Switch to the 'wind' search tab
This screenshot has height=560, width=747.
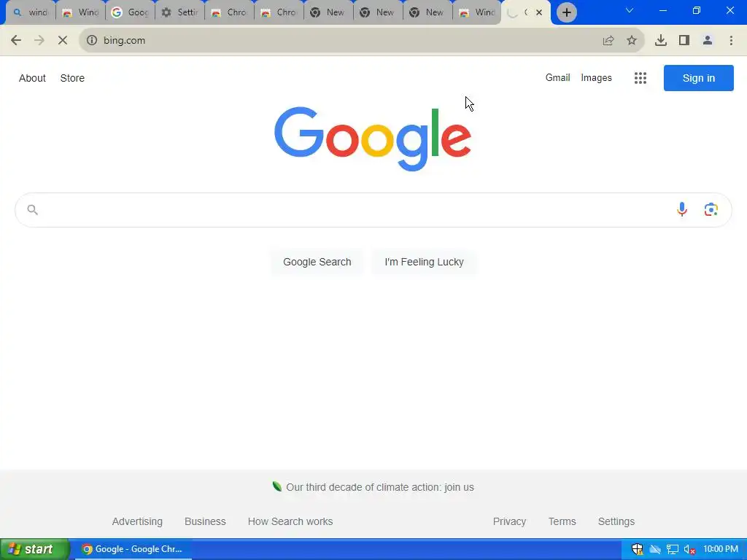(31, 12)
